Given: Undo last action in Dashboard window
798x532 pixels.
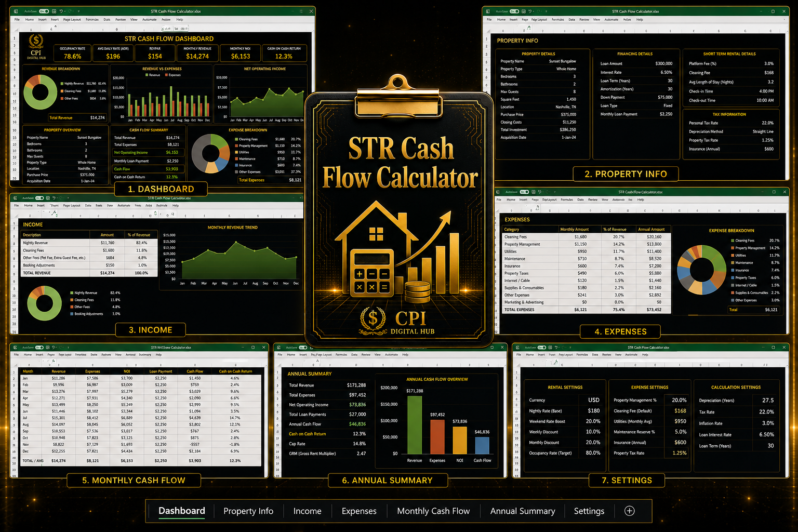Looking at the screenshot, I should 61,11.
